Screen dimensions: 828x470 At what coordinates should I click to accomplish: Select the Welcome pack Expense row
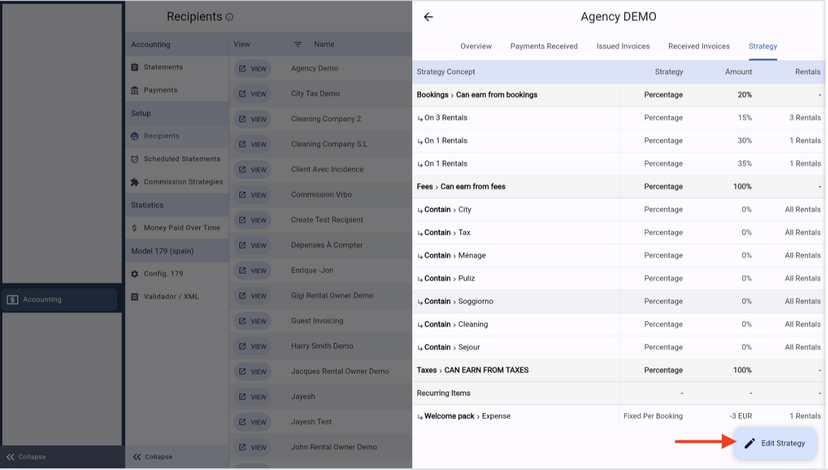pyautogui.click(x=466, y=416)
